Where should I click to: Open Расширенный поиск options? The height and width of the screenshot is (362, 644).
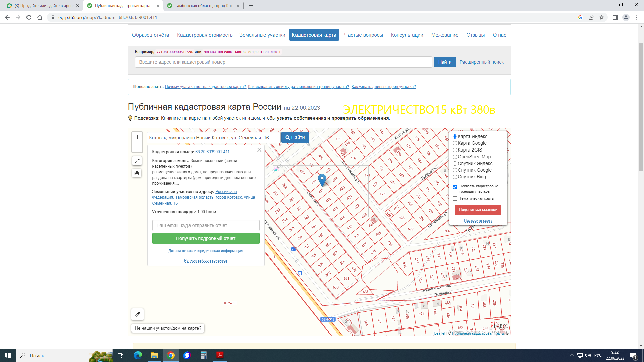click(481, 62)
